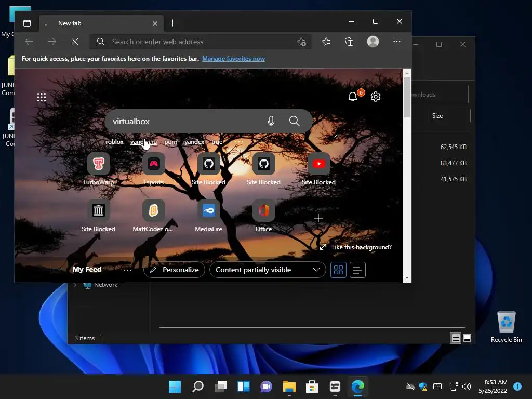
Task: Switch File Explorer to details view
Action: (456, 338)
